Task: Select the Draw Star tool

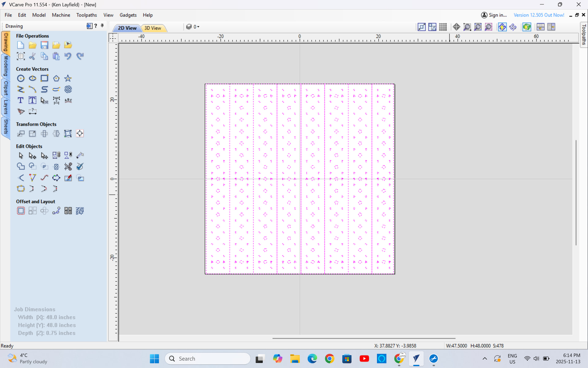Action: coord(68,78)
